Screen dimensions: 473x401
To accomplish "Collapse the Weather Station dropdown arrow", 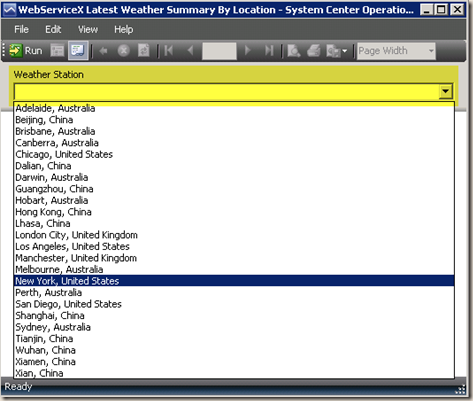I will [x=446, y=91].
